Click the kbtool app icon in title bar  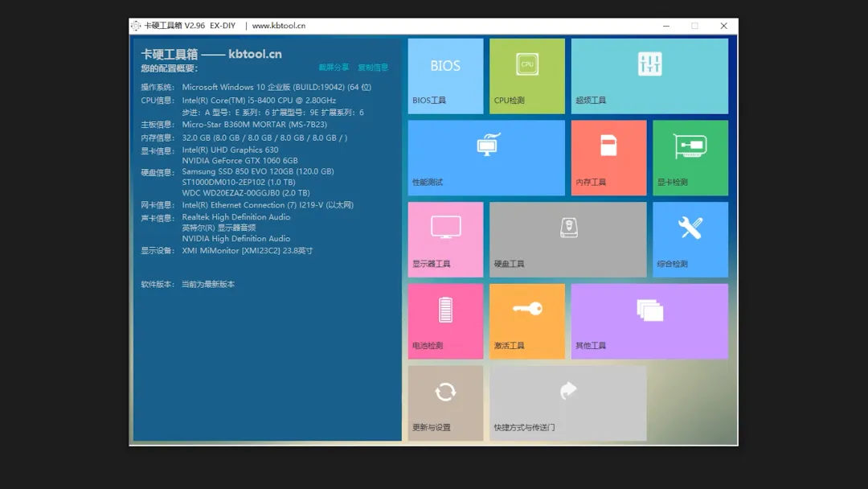pyautogui.click(x=137, y=25)
